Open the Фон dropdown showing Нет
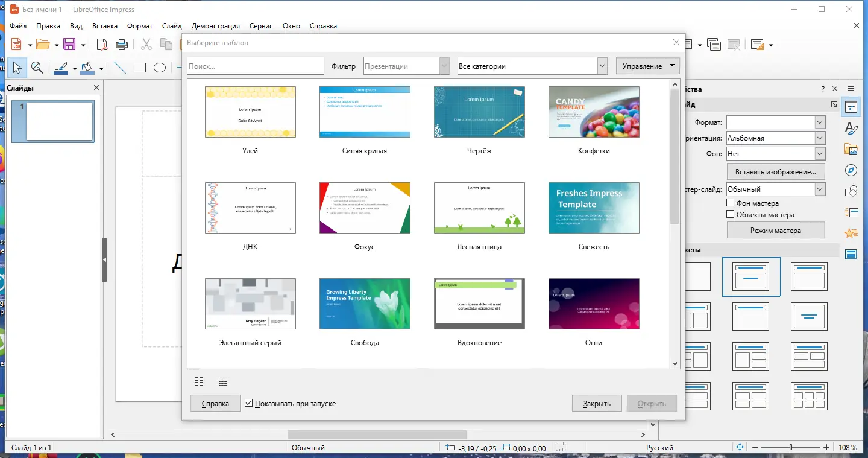Image resolution: width=868 pixels, height=458 pixels. point(775,154)
